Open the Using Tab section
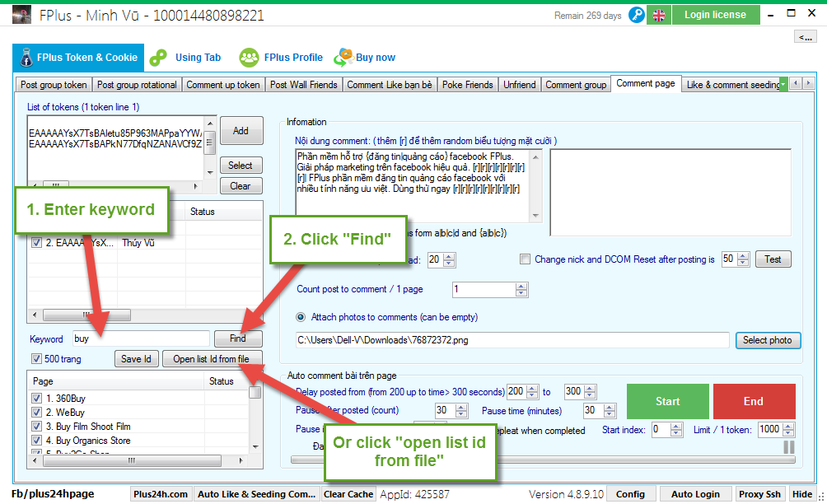The image size is (827, 504). click(187, 58)
